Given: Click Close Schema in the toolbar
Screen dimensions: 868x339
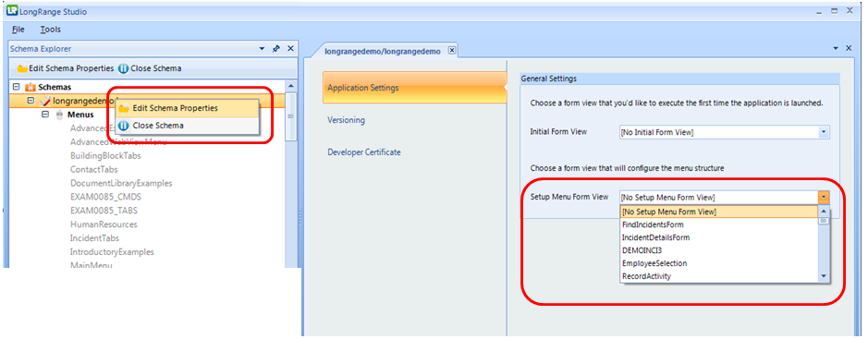Looking at the screenshot, I should click(150, 68).
